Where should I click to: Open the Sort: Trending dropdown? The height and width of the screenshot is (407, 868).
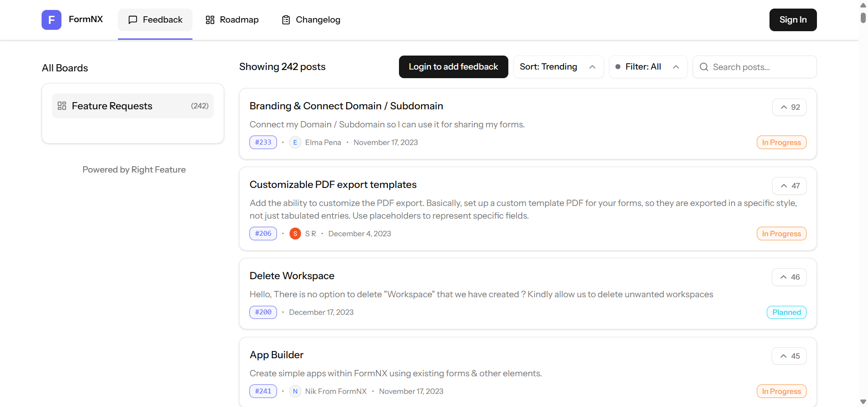pos(558,67)
